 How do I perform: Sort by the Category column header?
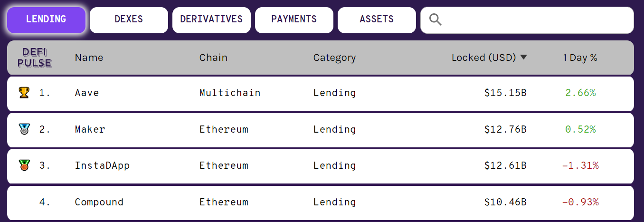[x=334, y=58]
